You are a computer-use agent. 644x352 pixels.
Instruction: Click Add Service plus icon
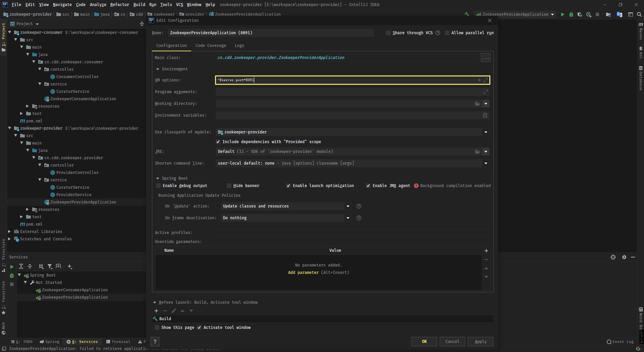point(70,266)
